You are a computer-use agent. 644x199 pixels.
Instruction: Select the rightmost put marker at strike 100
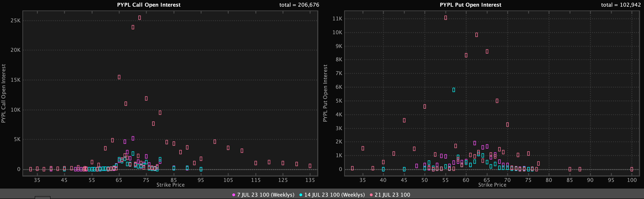point(632,169)
